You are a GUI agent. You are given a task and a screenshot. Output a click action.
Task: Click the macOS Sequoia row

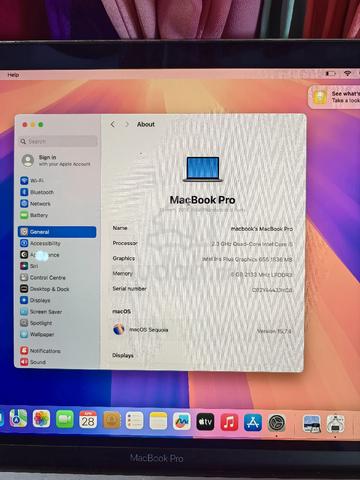pyautogui.click(x=202, y=330)
